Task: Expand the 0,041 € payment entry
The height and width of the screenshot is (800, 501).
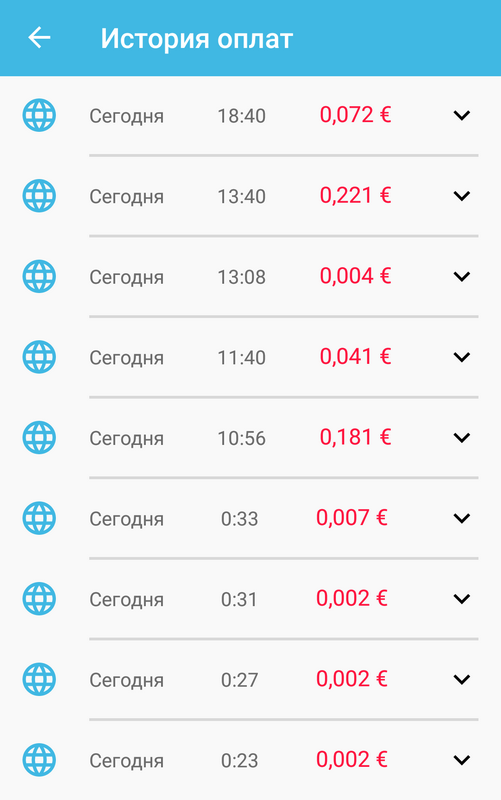Action: [x=462, y=357]
